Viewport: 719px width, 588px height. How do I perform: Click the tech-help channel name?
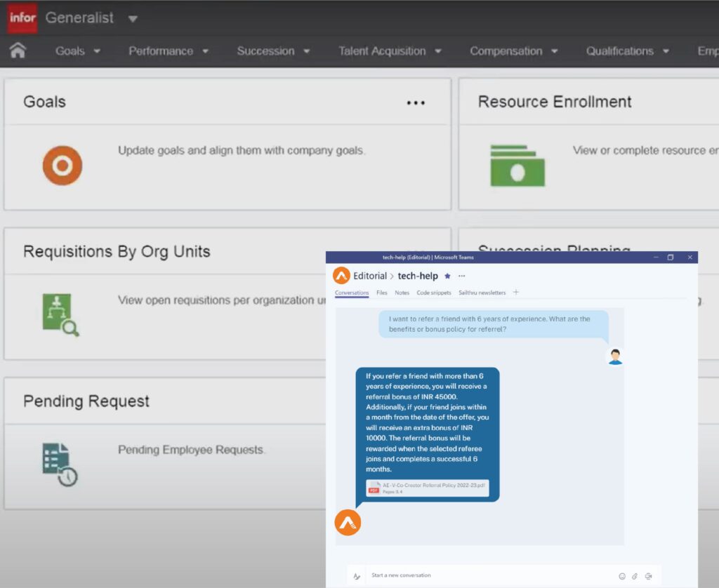click(418, 276)
